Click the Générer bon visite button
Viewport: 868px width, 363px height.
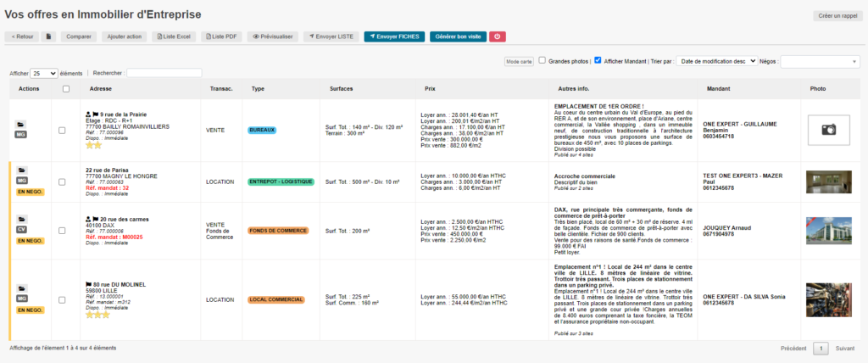click(458, 36)
